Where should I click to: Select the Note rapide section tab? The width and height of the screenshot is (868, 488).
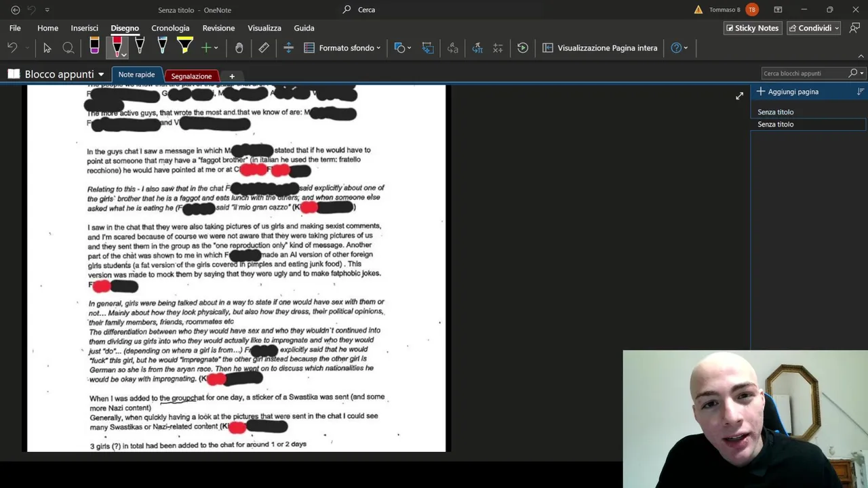click(x=136, y=75)
